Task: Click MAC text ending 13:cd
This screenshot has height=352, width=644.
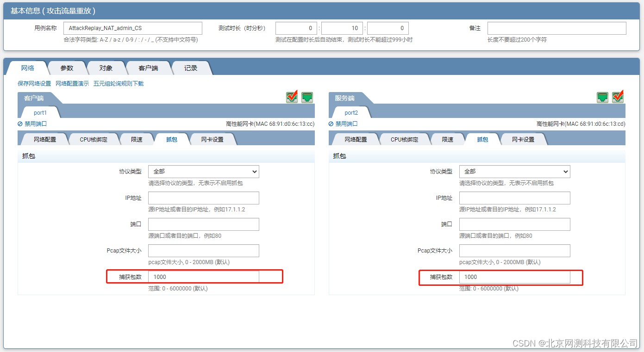Action: tap(581, 124)
